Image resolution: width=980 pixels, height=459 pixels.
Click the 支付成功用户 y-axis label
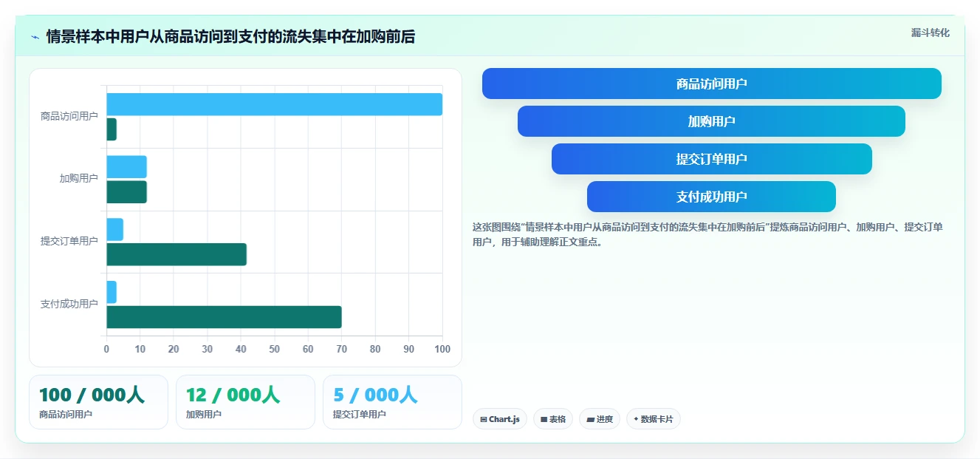point(69,304)
